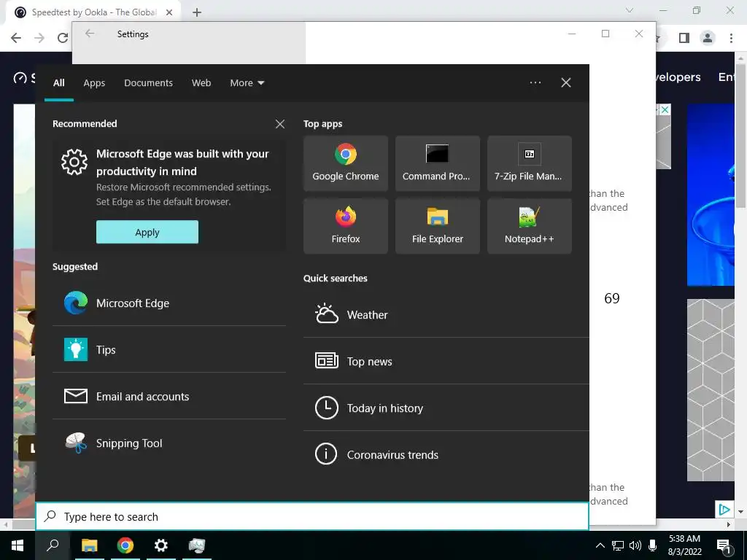Switch to the Web search tab
Image resolution: width=747 pixels, height=560 pixels.
(201, 83)
